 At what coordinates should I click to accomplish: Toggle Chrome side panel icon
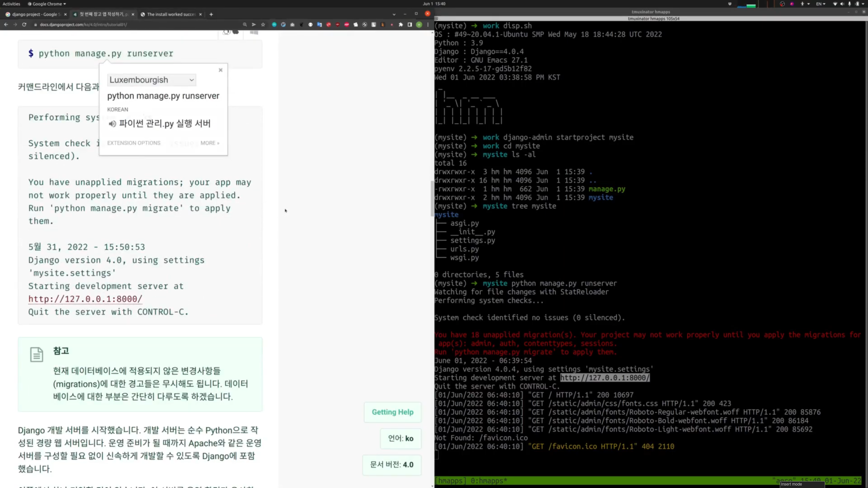point(410,25)
